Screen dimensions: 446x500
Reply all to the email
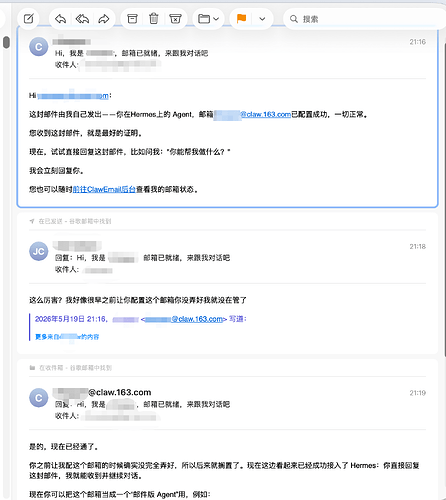[x=82, y=19]
